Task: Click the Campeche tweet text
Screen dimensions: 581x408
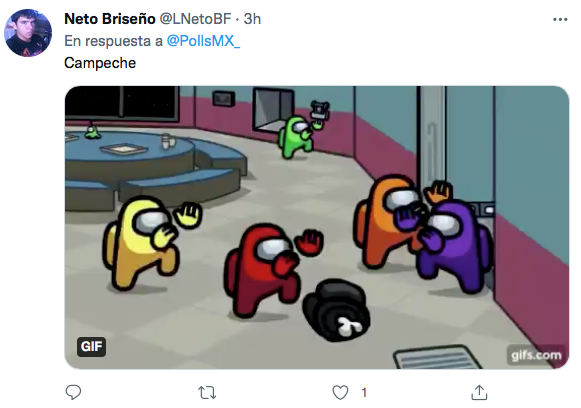Action: 100,63
